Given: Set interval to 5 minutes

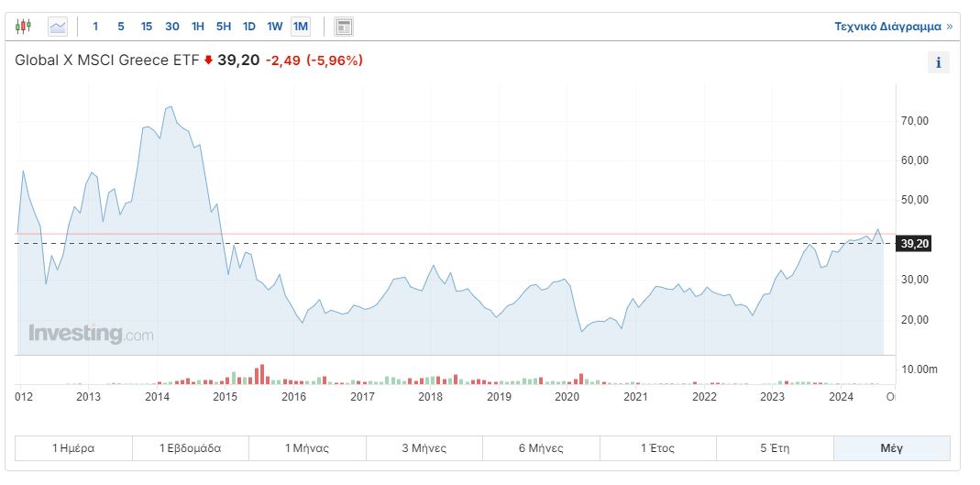Looking at the screenshot, I should point(120,27).
